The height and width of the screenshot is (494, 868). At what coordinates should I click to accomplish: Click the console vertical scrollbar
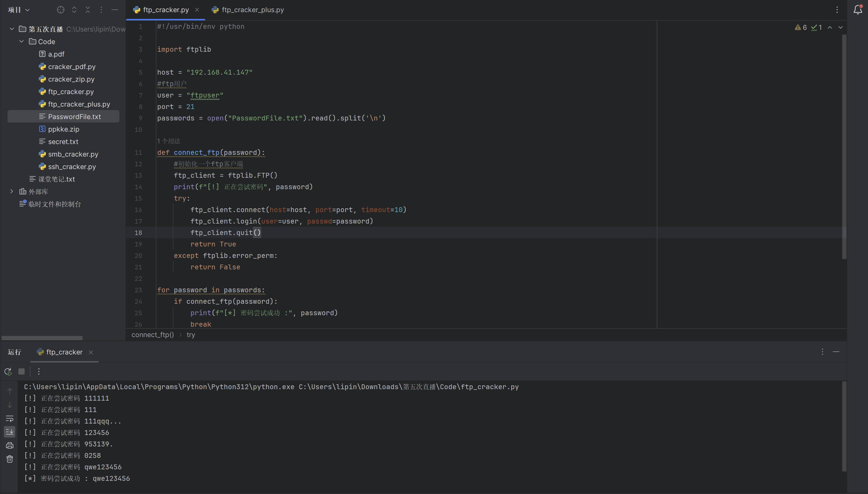[844, 426]
